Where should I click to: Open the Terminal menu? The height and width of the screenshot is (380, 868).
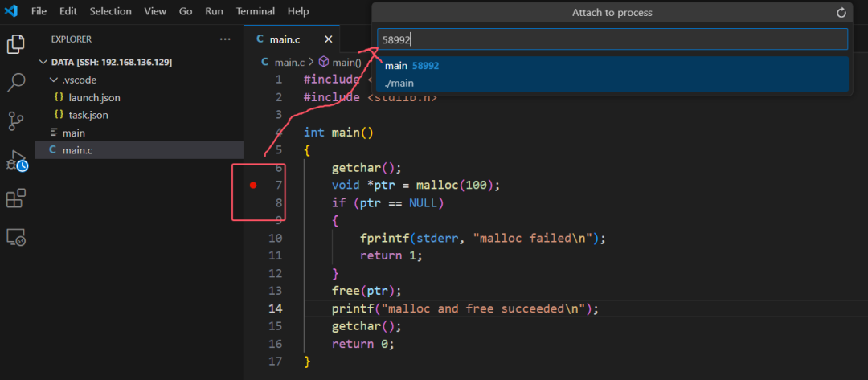(x=255, y=12)
